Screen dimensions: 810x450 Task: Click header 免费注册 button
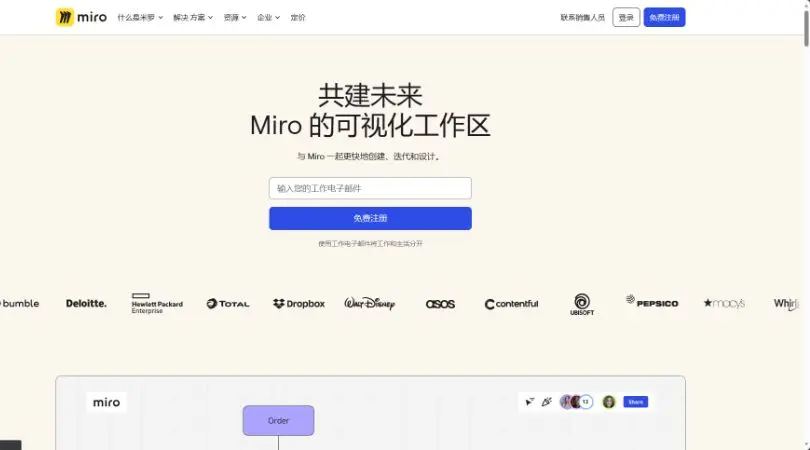coord(664,18)
